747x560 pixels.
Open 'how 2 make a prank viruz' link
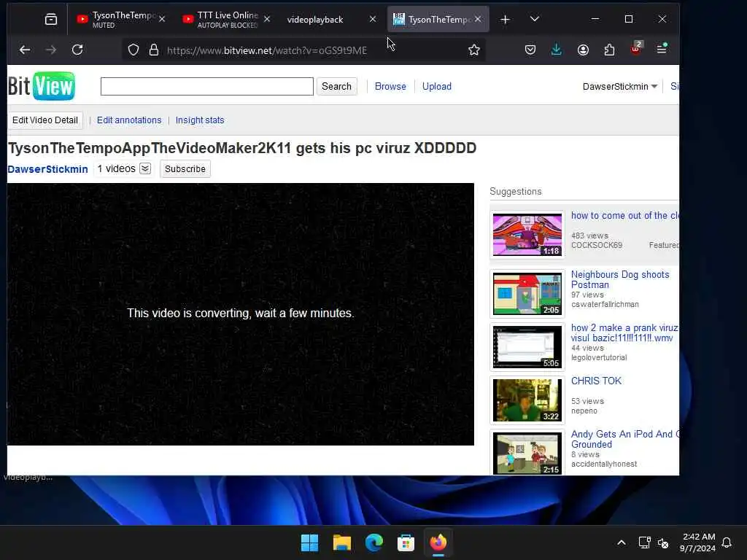(624, 332)
